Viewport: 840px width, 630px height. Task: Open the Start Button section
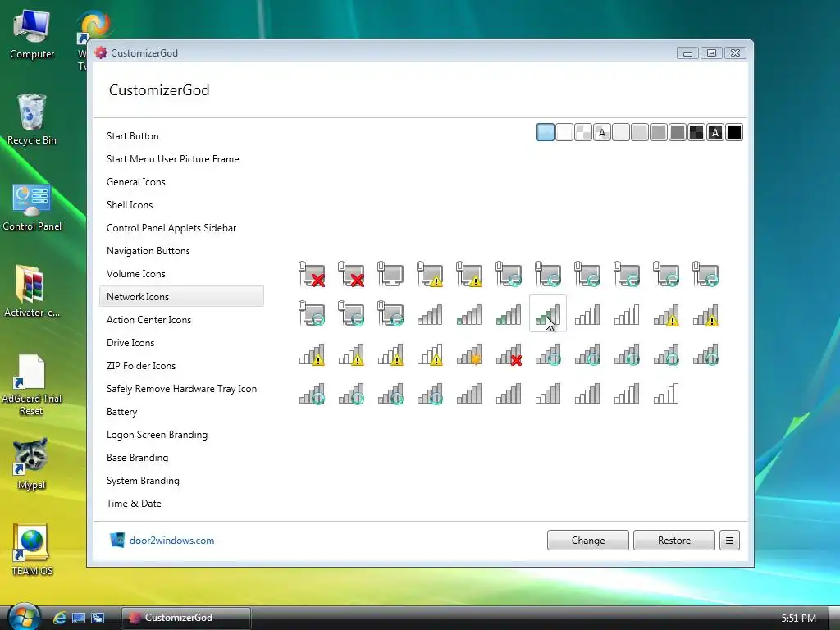tap(132, 136)
